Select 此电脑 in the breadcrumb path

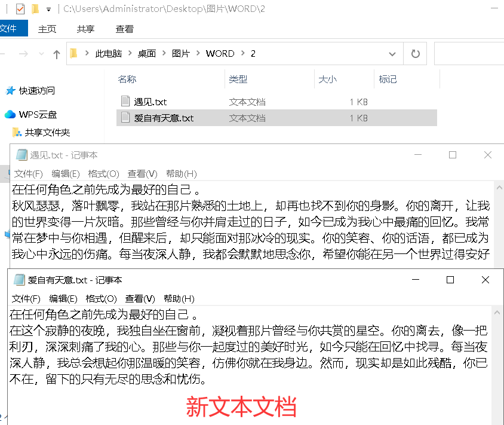(x=108, y=53)
